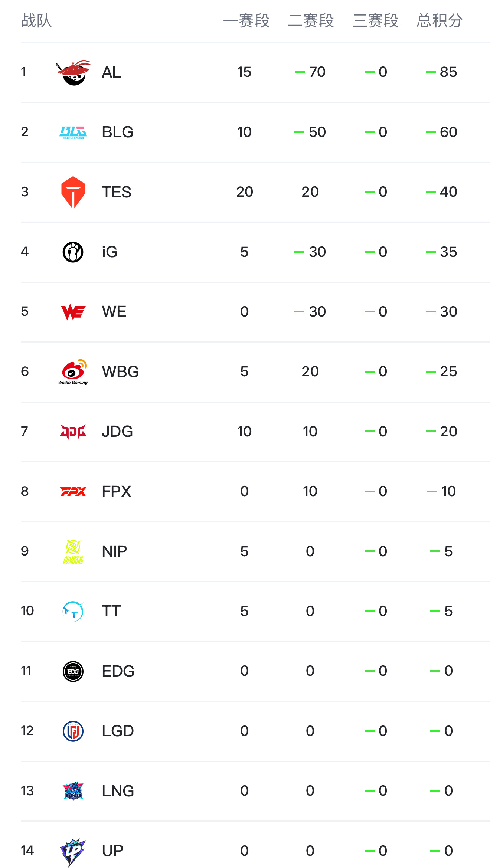Tap the BLG Bilibili Gaming logo
This screenshot has height=868, width=490.
pos(73,132)
